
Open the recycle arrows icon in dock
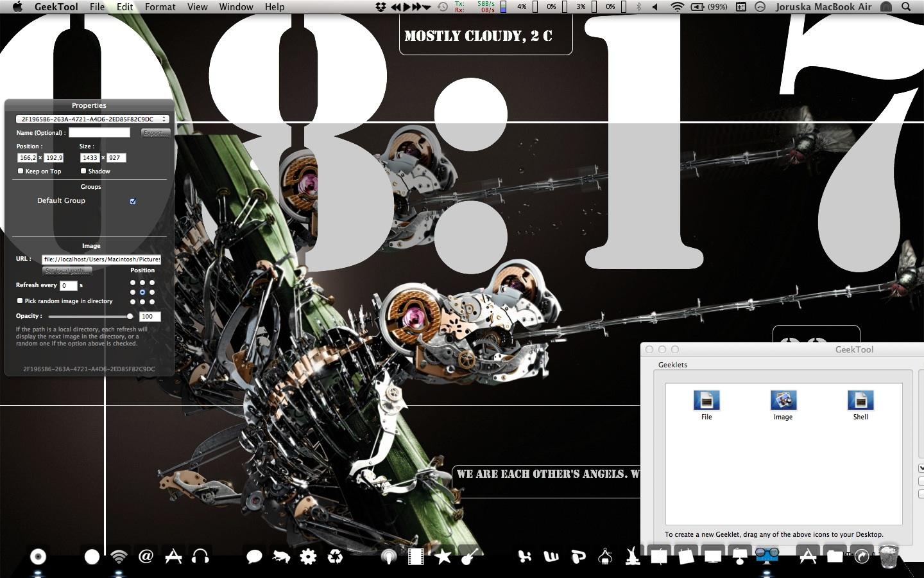coord(335,556)
